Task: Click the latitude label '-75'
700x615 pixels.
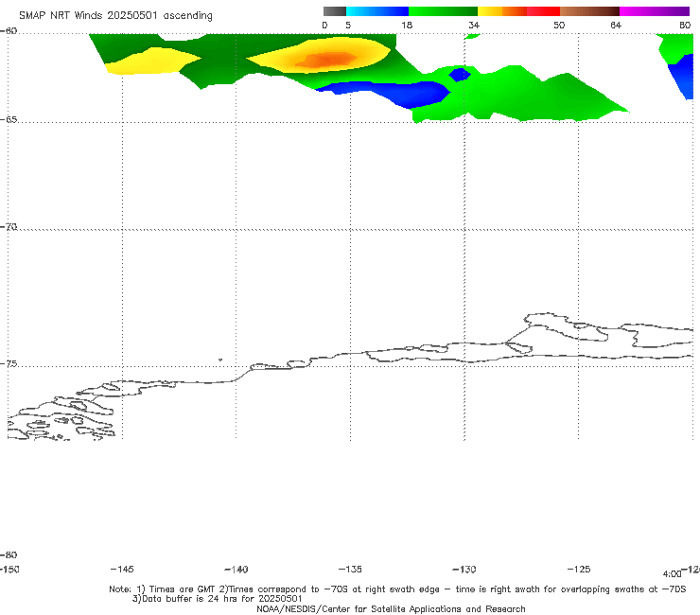Action: click(x=9, y=364)
